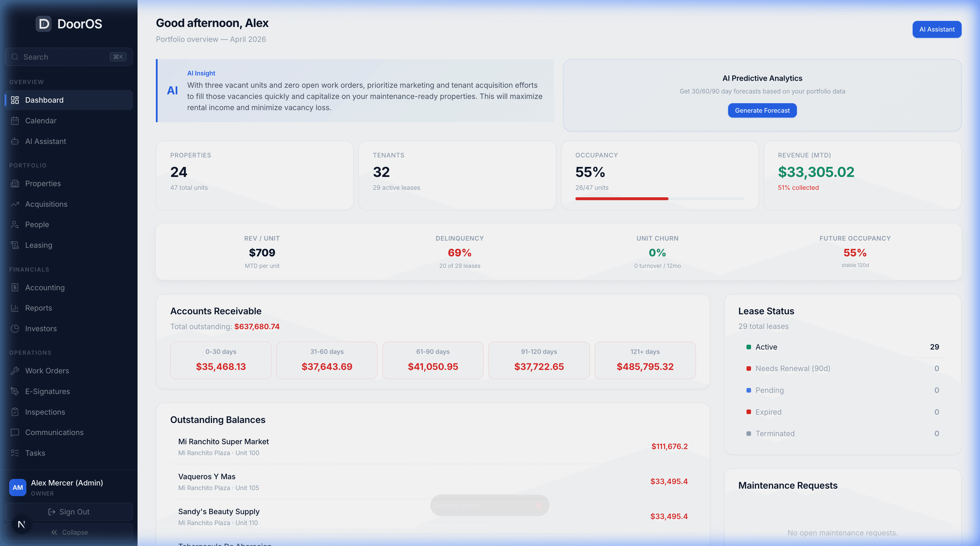Click the 61-90 days aging bucket
This screenshot has height=546, width=980.
(x=433, y=360)
